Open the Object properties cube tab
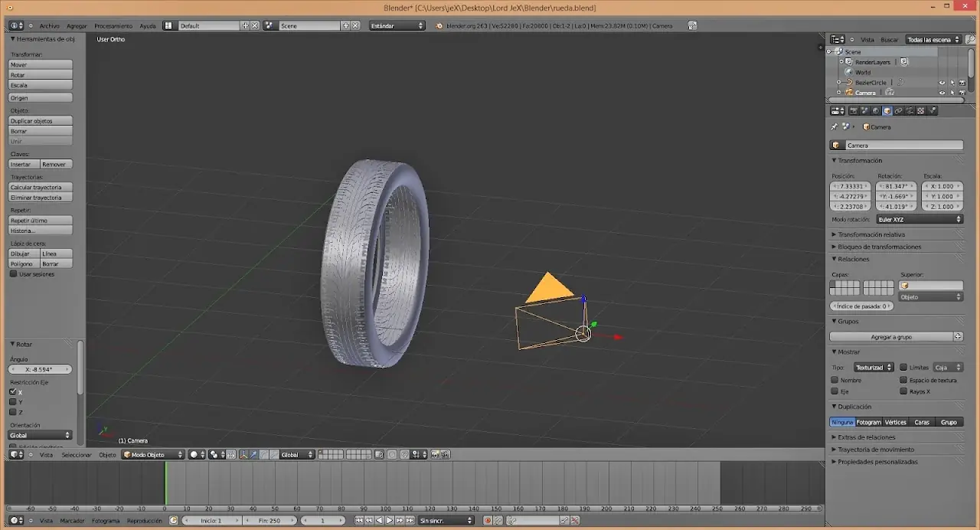The width and height of the screenshot is (980, 530). tap(887, 110)
